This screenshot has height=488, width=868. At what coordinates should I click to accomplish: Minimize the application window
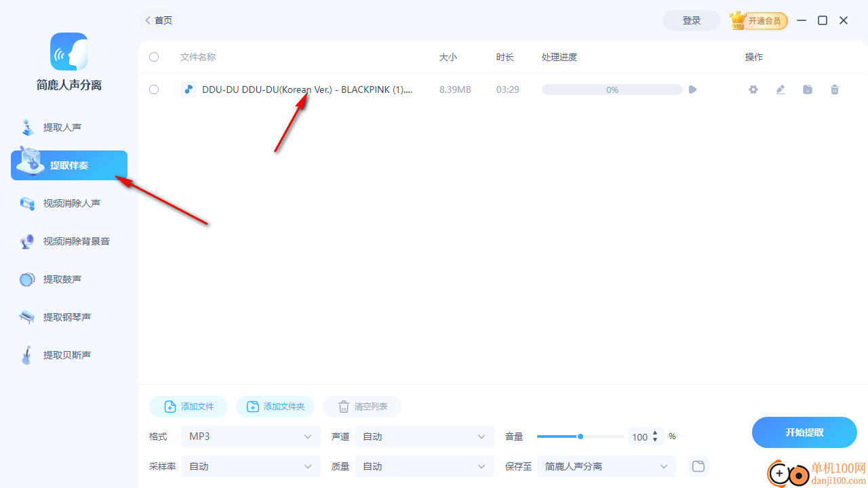(802, 20)
